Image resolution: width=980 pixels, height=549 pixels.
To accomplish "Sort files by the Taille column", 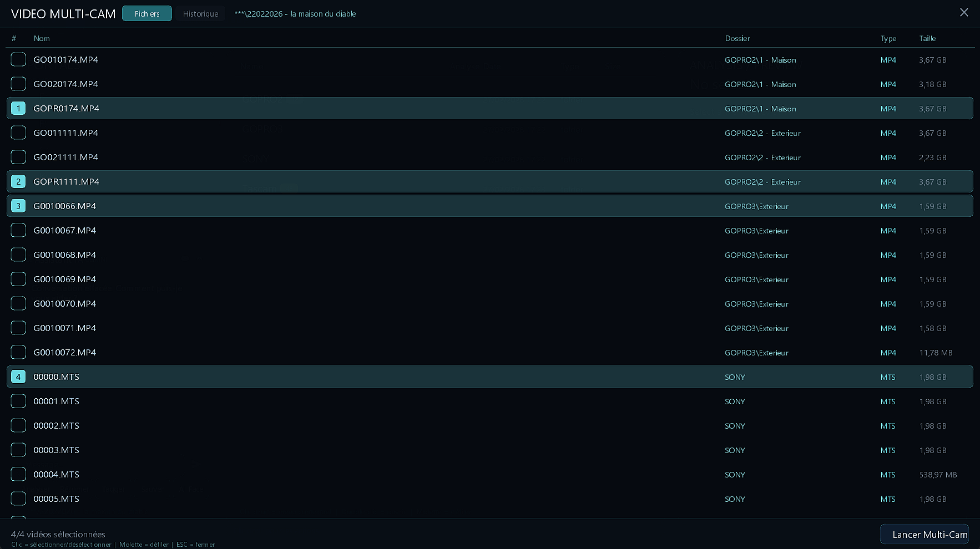I will 928,38.
